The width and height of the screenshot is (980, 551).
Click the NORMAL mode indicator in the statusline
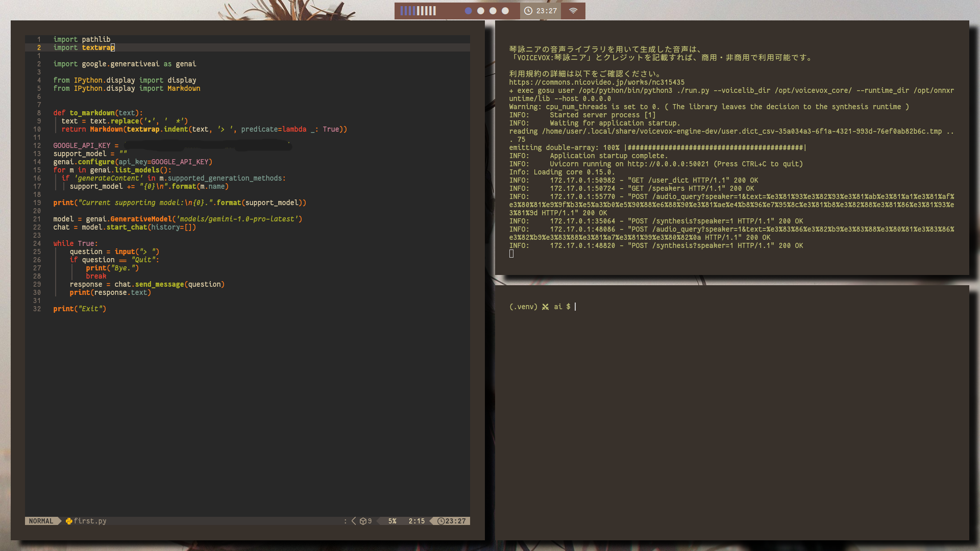pos(41,521)
